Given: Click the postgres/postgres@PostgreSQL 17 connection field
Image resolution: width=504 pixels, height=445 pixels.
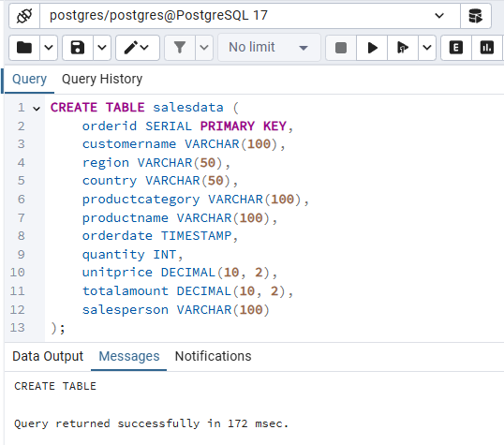Looking at the screenshot, I should [x=250, y=16].
